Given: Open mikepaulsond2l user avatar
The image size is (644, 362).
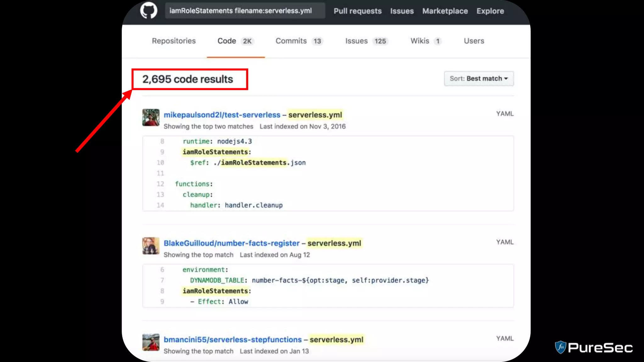Looking at the screenshot, I should (x=151, y=118).
